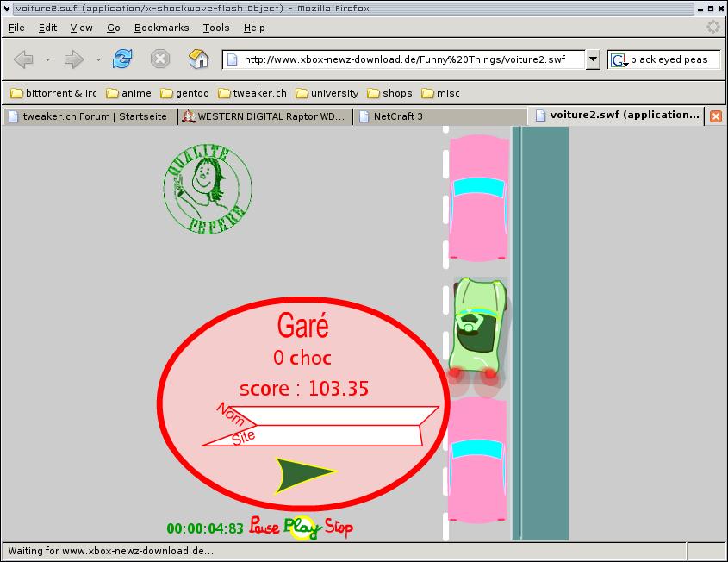Click the Stop loading icon
Screen dimensions: 728x562
click(160, 59)
